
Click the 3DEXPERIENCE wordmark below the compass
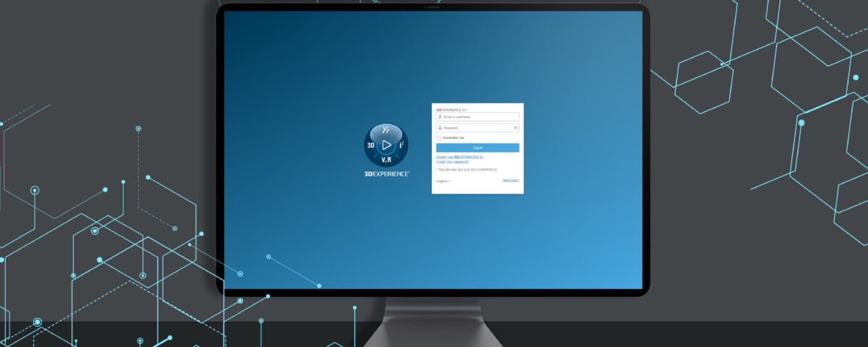pyautogui.click(x=386, y=174)
